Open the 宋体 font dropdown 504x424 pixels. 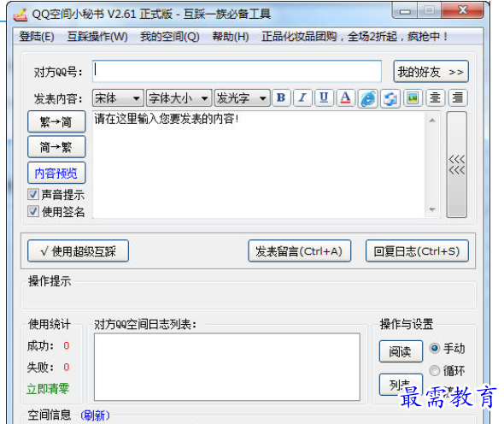click(118, 98)
